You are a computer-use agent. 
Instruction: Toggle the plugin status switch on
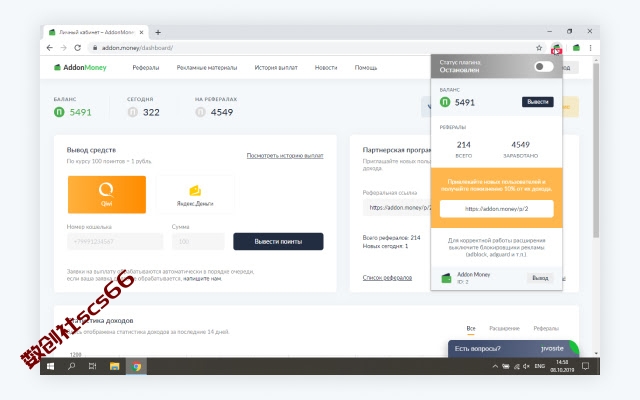(544, 67)
